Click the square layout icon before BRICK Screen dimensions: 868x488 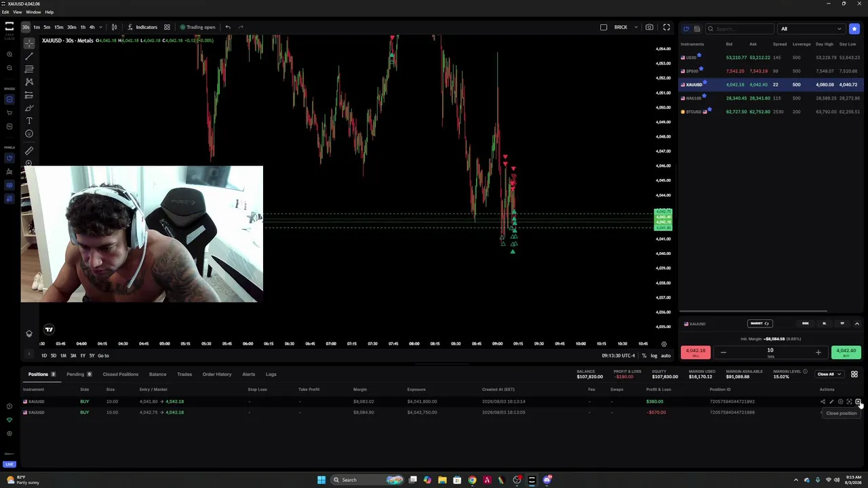604,27
